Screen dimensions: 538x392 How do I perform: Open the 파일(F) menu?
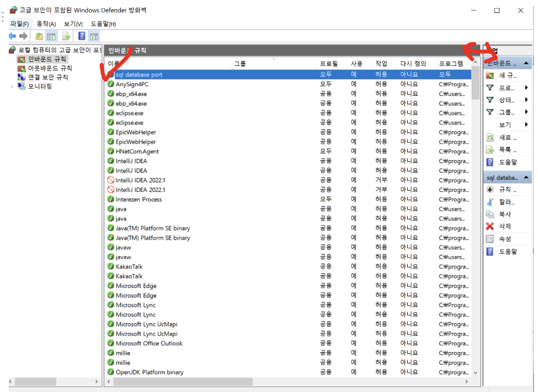point(20,24)
